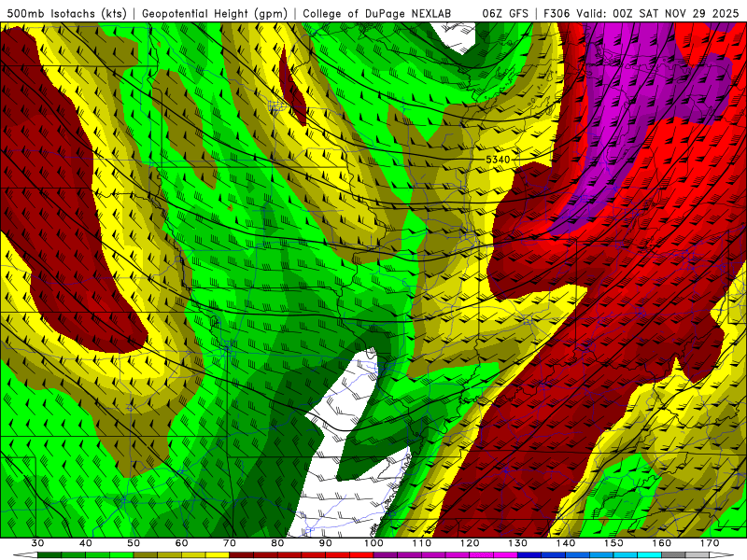Click the '160' colorbar scale label

(x=662, y=543)
